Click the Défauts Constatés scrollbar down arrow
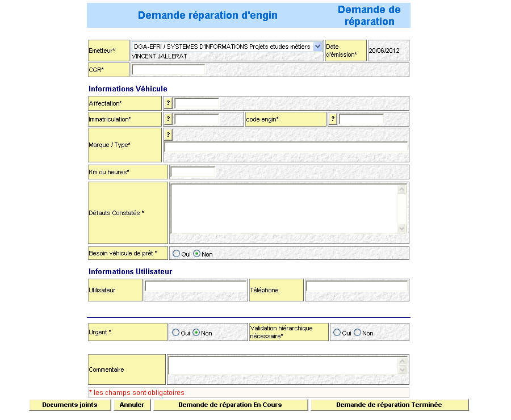 pyautogui.click(x=402, y=228)
